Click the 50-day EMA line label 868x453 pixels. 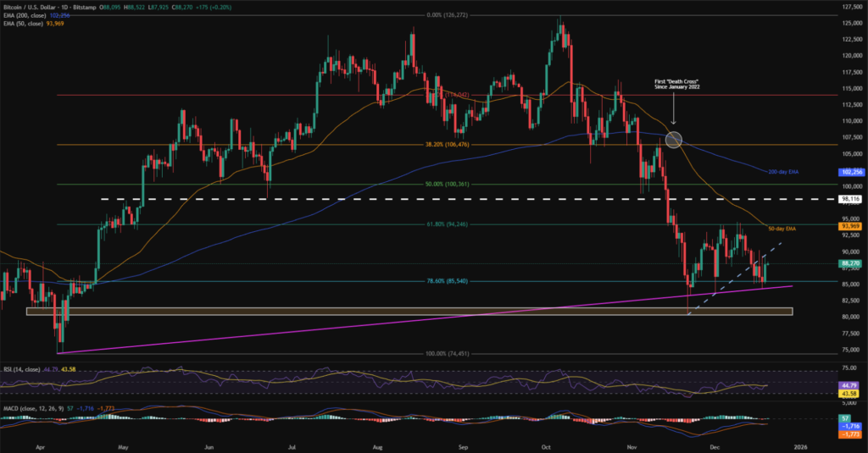pyautogui.click(x=781, y=229)
